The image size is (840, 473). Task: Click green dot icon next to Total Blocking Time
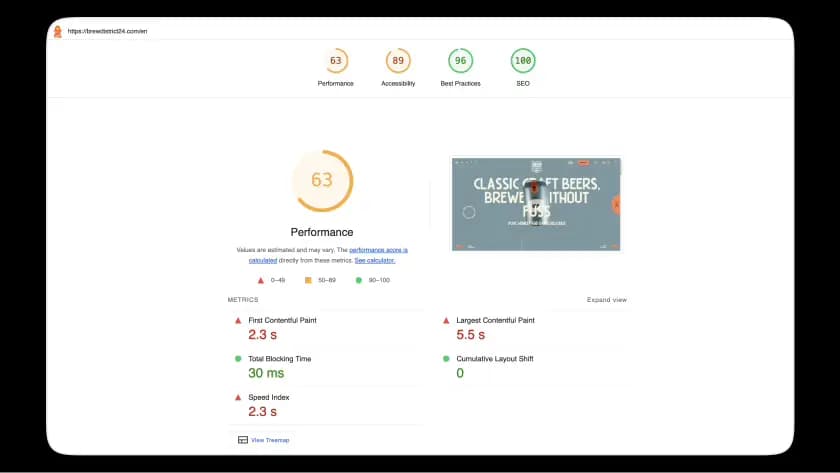coord(238,359)
